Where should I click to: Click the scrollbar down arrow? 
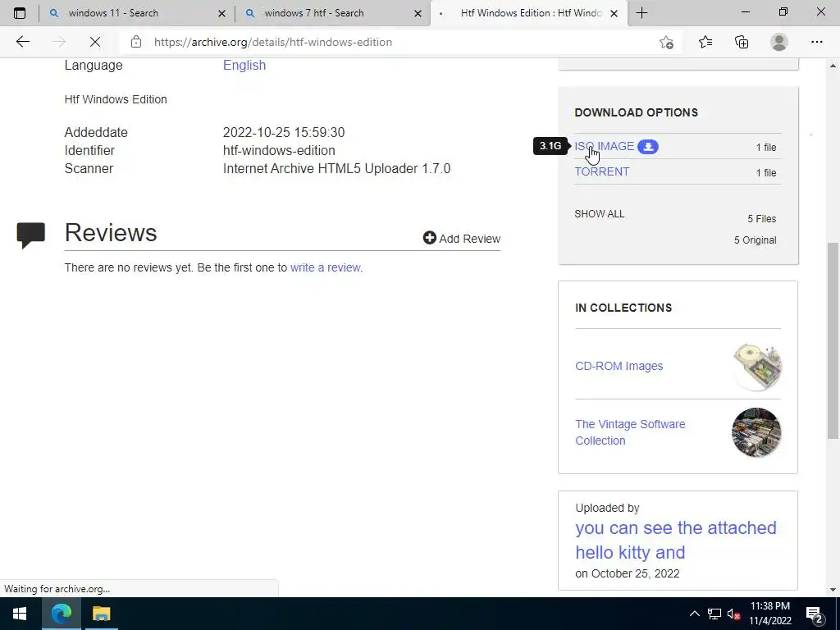click(833, 590)
